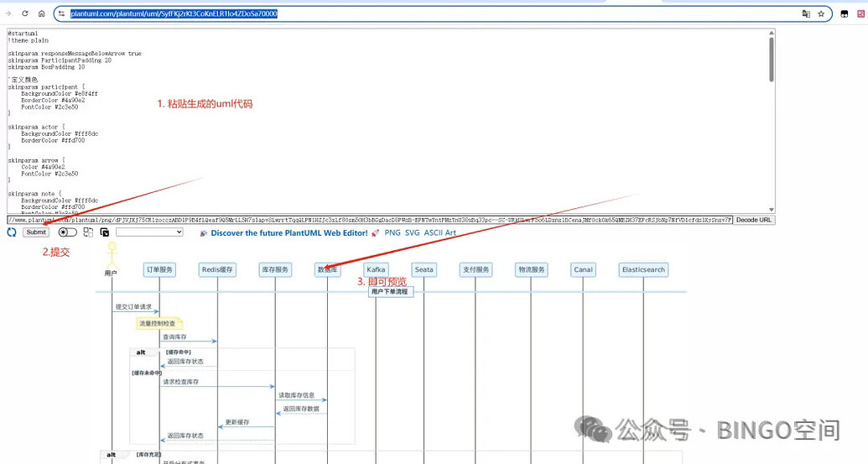Click the encoded diagram URL field
Screen dimensions: 868x464
click(370, 220)
